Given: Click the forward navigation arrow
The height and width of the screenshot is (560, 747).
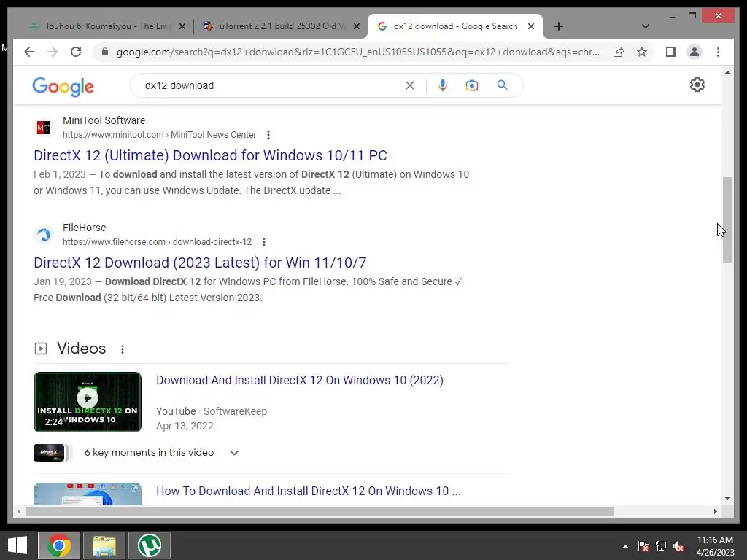Looking at the screenshot, I should [53, 52].
